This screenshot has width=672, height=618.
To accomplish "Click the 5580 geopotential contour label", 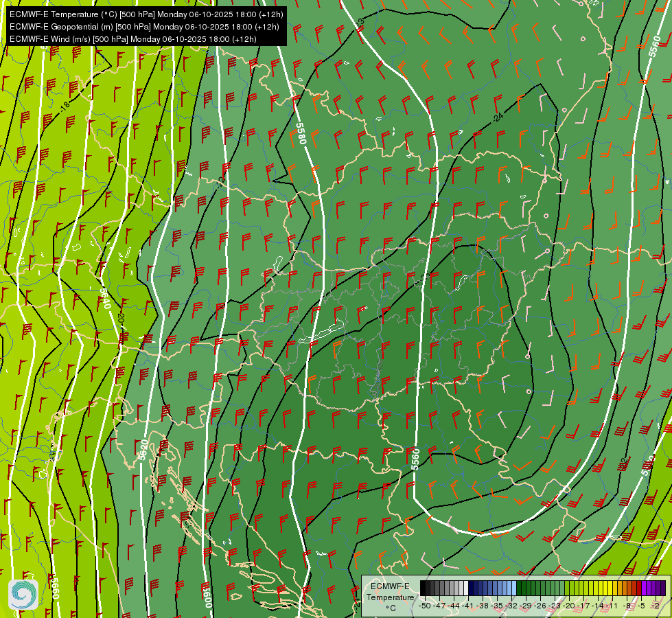I will pos(301,134).
